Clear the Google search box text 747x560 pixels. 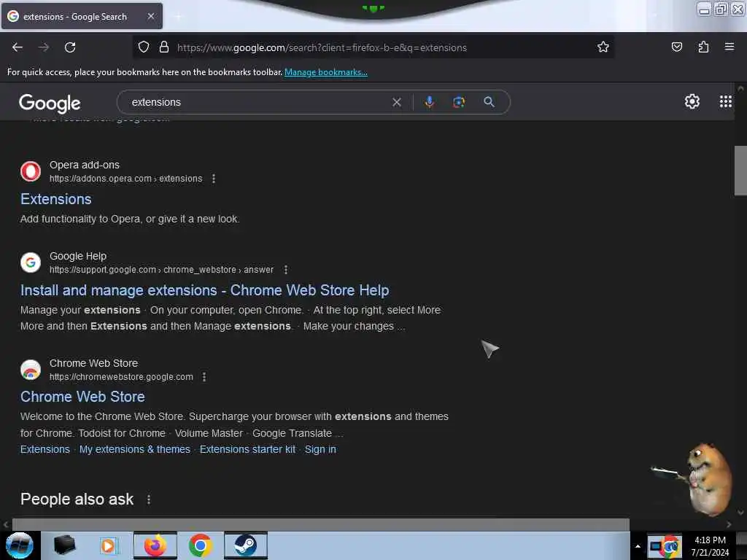coord(396,102)
